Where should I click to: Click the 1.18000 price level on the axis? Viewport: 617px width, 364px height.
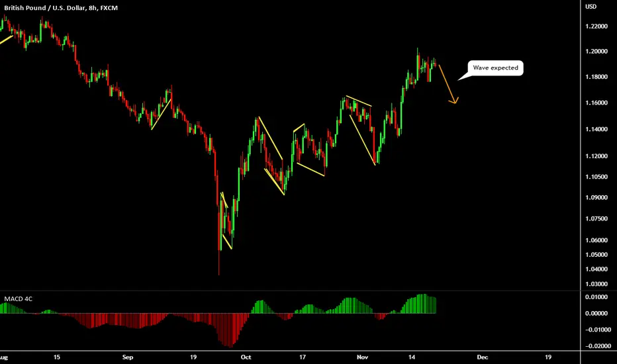pyautogui.click(x=596, y=77)
